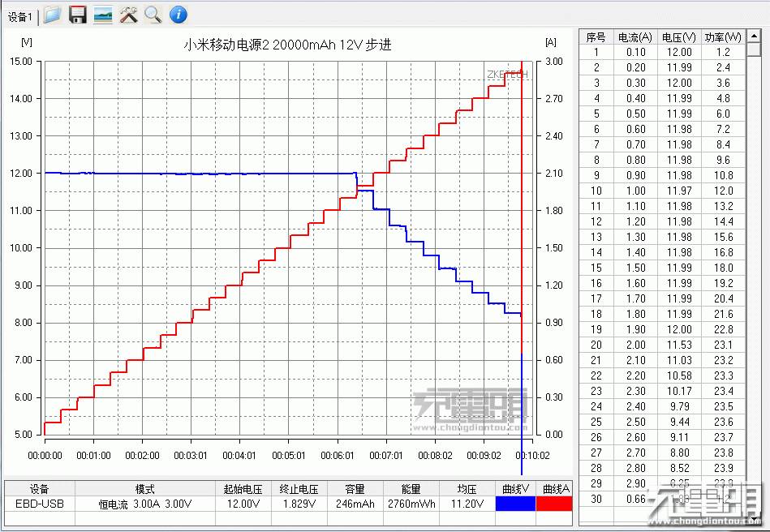Click the 恒电流 3.00A 3.00V mode cell
Screen dimensions: 770x532
tap(145, 504)
